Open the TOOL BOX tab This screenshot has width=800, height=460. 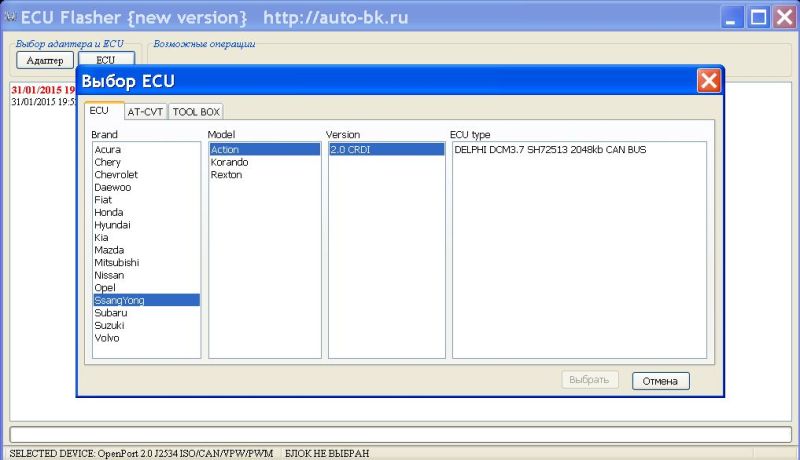point(196,112)
